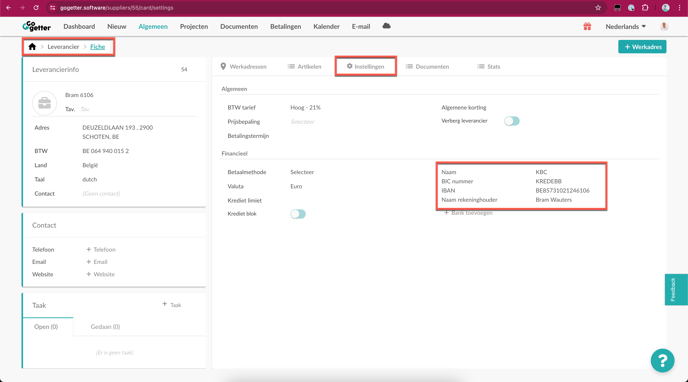Open E-mail menu
The height and width of the screenshot is (382, 688).
point(361,26)
